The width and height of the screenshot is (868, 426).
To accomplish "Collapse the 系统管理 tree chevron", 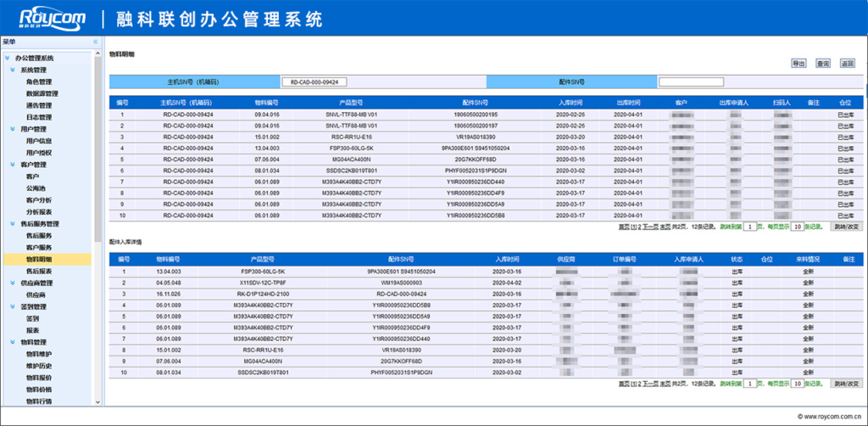I will (x=14, y=70).
